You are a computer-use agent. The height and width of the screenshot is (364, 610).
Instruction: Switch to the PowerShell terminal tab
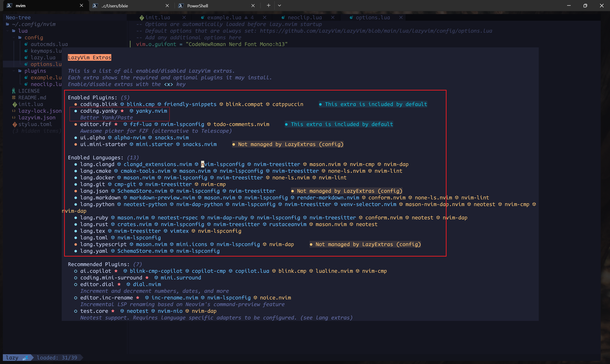(x=217, y=6)
